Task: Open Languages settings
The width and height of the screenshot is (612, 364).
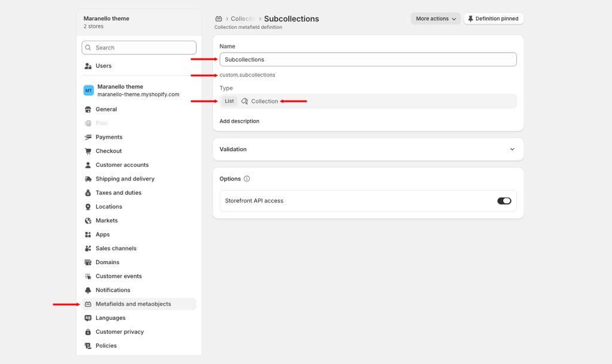Action: [x=139, y=318]
